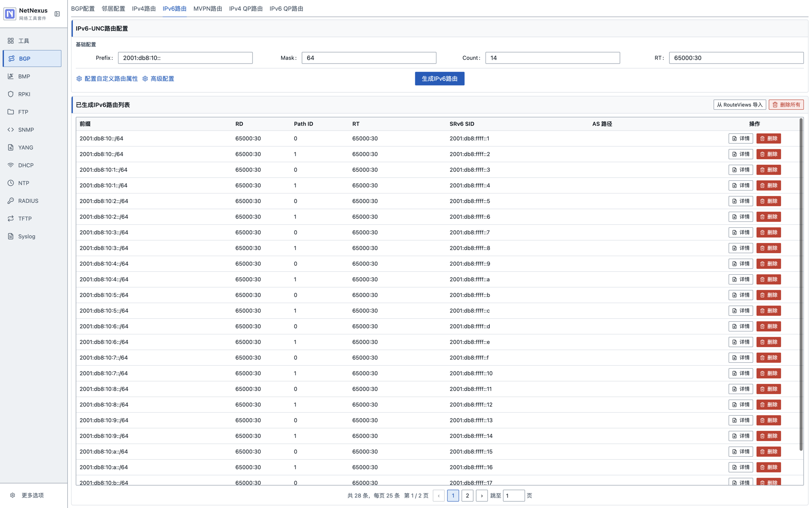The image size is (812, 508).
Task: Switch to the BGP配置 tab
Action: pos(83,8)
